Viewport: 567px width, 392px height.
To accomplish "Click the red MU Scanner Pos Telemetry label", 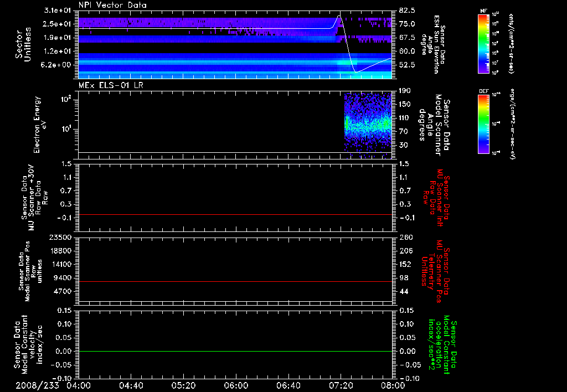I will click(435, 271).
